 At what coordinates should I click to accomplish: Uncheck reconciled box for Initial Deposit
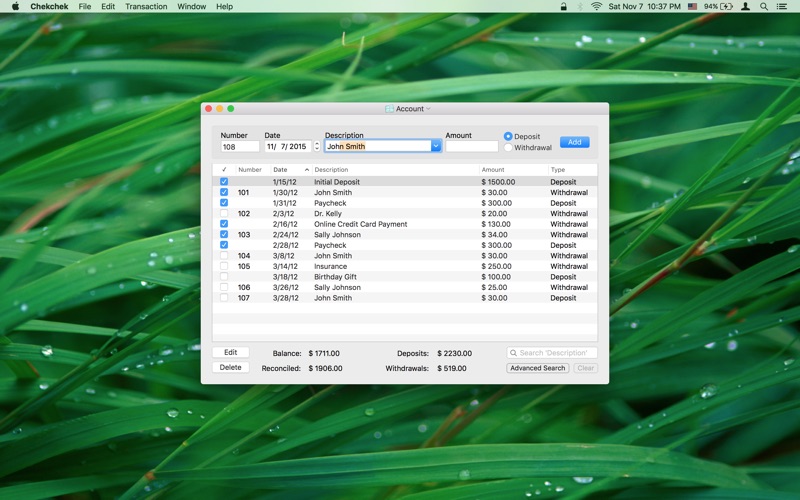click(x=224, y=182)
